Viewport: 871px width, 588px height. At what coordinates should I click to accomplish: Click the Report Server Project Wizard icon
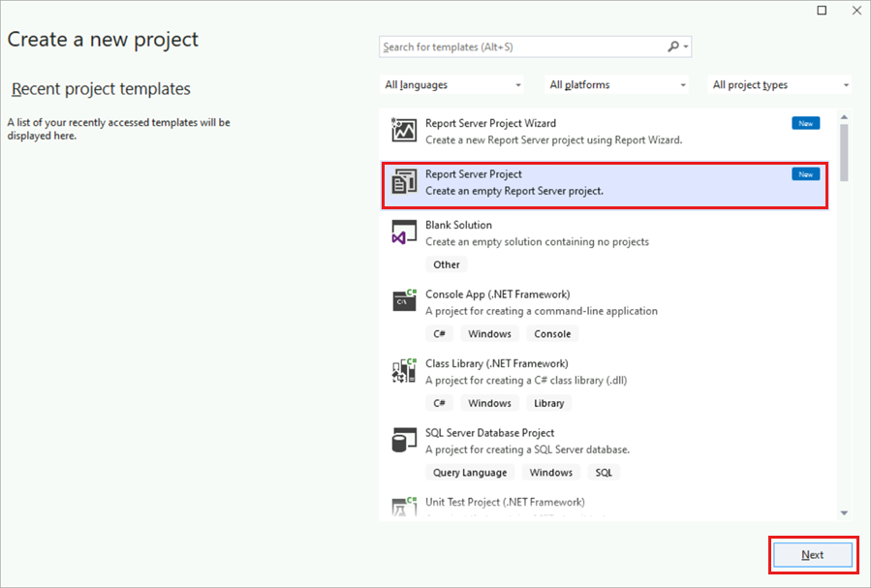point(406,129)
